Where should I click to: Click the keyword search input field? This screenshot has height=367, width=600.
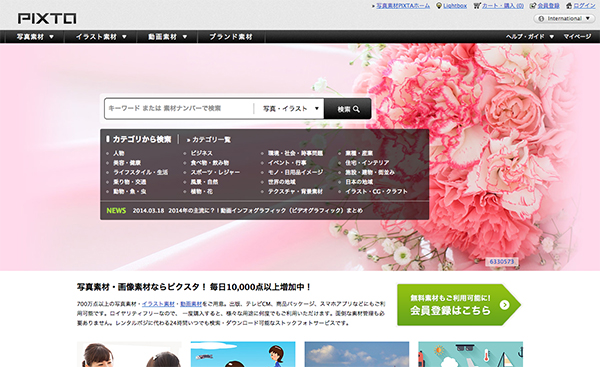pos(178,109)
